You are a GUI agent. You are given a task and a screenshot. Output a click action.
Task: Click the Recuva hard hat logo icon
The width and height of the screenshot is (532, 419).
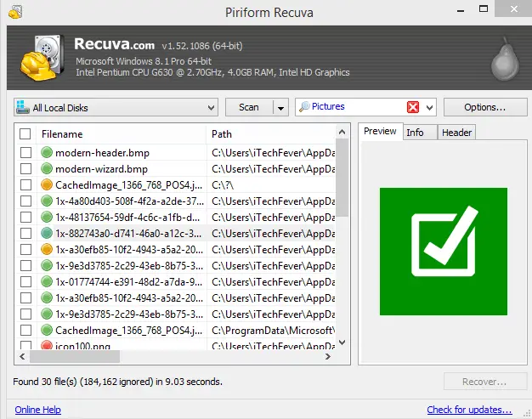[42, 58]
